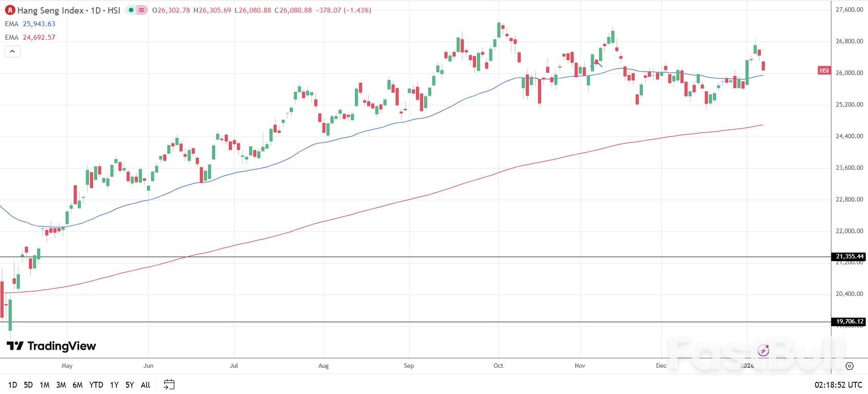Select the YTD time range
Screen dimensions: 868x394
pyautogui.click(x=96, y=385)
